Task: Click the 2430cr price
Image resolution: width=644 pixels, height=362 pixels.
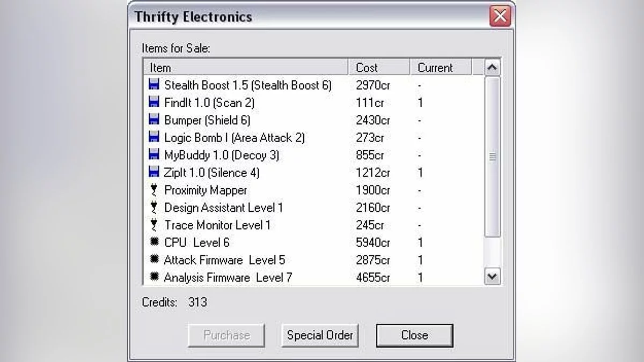Action: click(373, 120)
